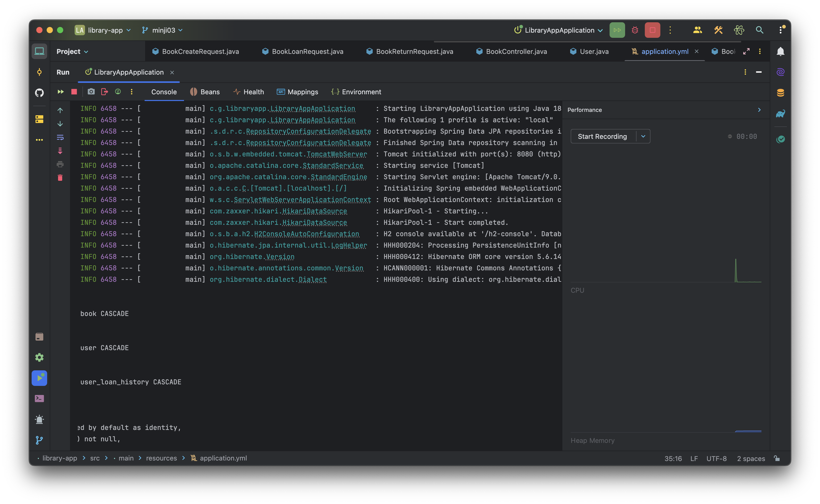Open the Structure tool window icon
820x504 pixels.
point(39,119)
